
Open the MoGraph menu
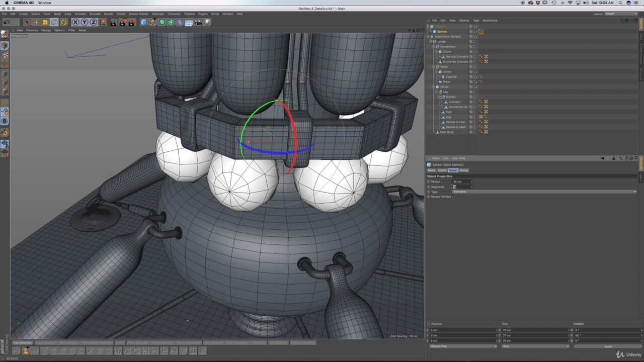tap(157, 14)
